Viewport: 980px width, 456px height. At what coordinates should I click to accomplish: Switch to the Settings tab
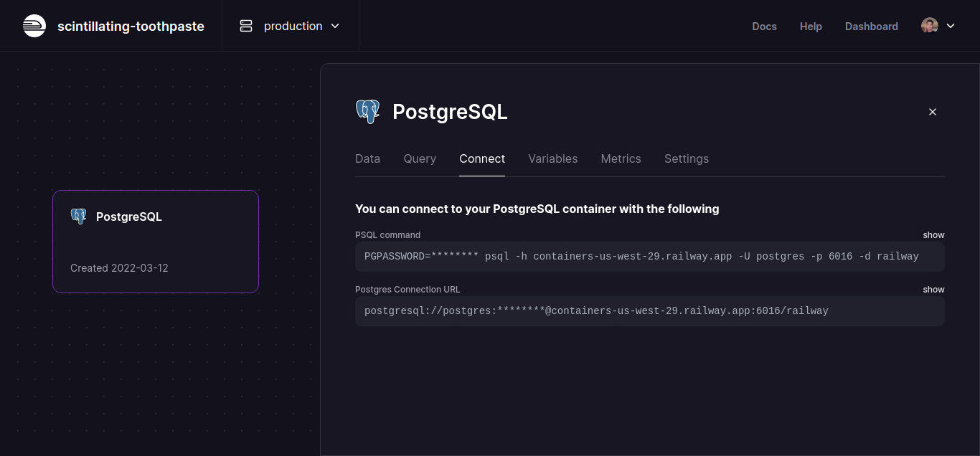point(686,158)
